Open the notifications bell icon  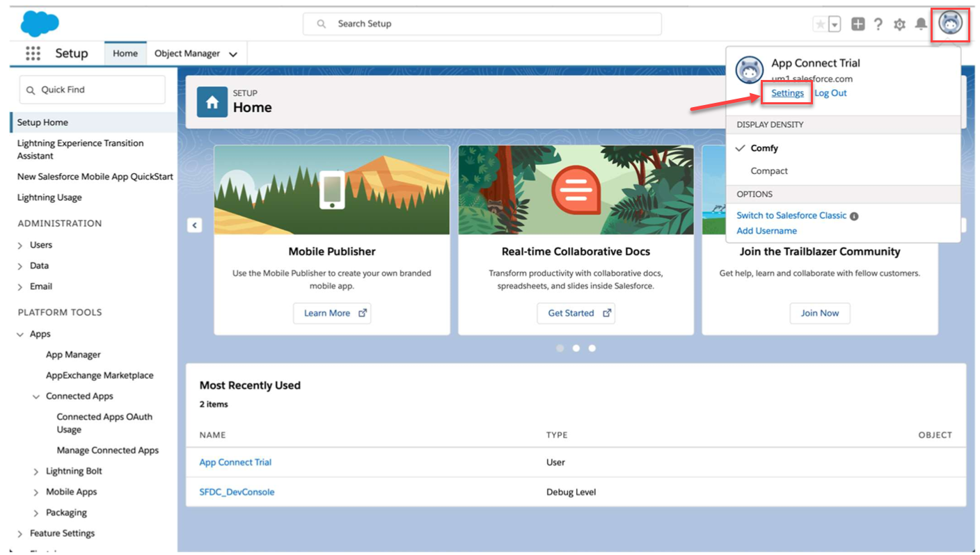(920, 24)
